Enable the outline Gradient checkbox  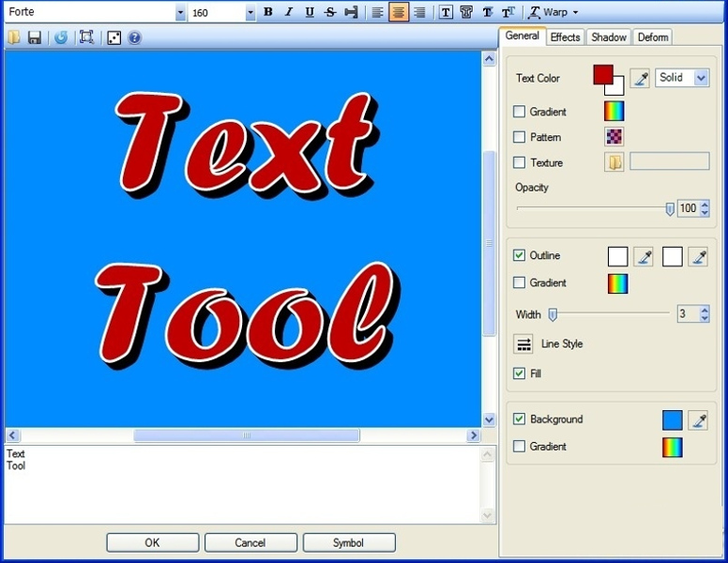pos(519,282)
